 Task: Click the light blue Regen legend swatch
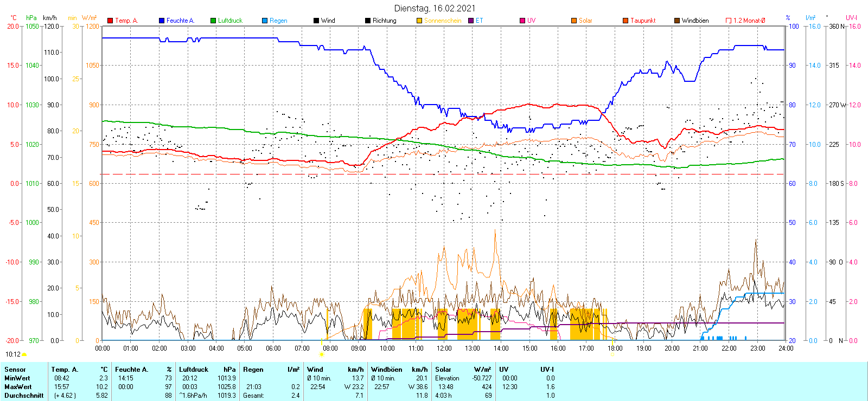(x=265, y=21)
